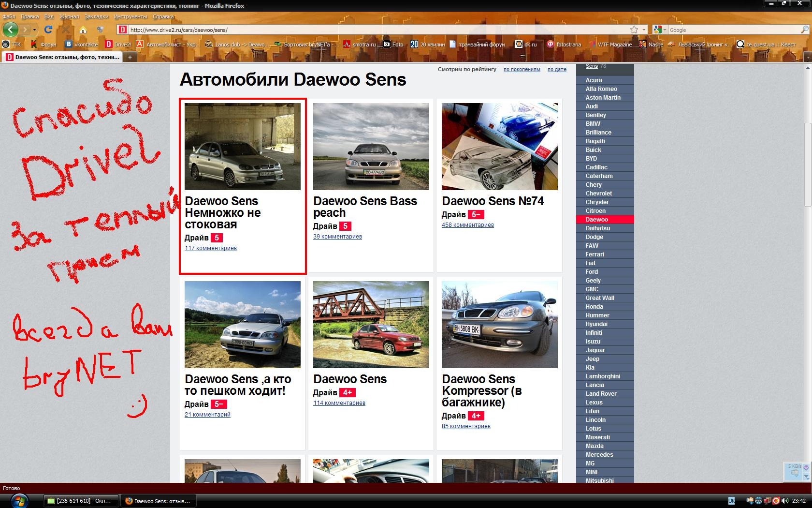Image resolution: width=812 pixels, height=508 pixels.
Task: Open the Daewoo Sens Kompressor title link
Action: (x=482, y=391)
